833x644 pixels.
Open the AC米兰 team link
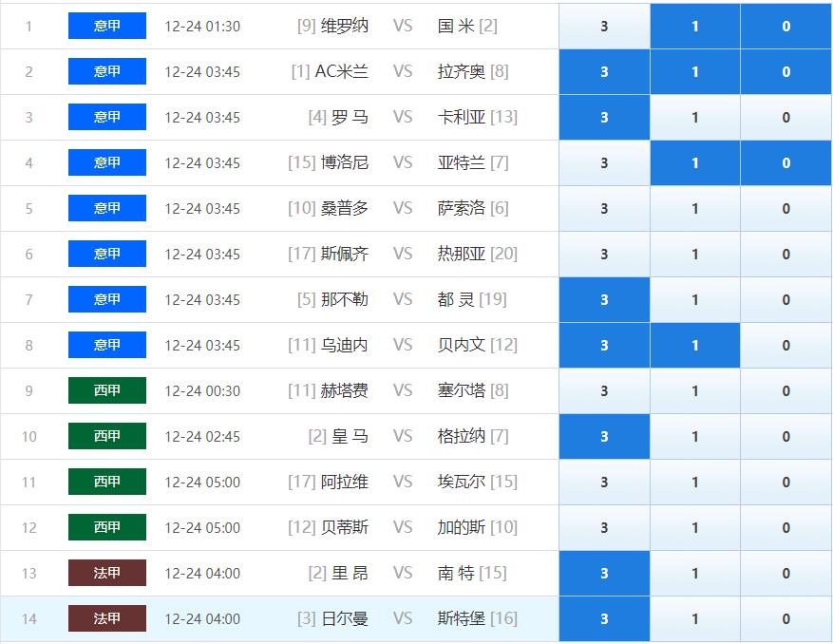pos(342,71)
